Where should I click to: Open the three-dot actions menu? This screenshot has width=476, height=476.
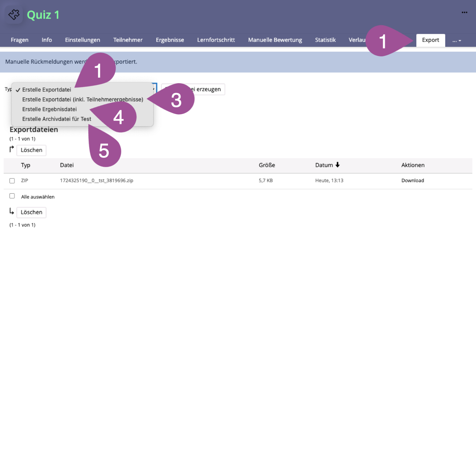coord(464,12)
